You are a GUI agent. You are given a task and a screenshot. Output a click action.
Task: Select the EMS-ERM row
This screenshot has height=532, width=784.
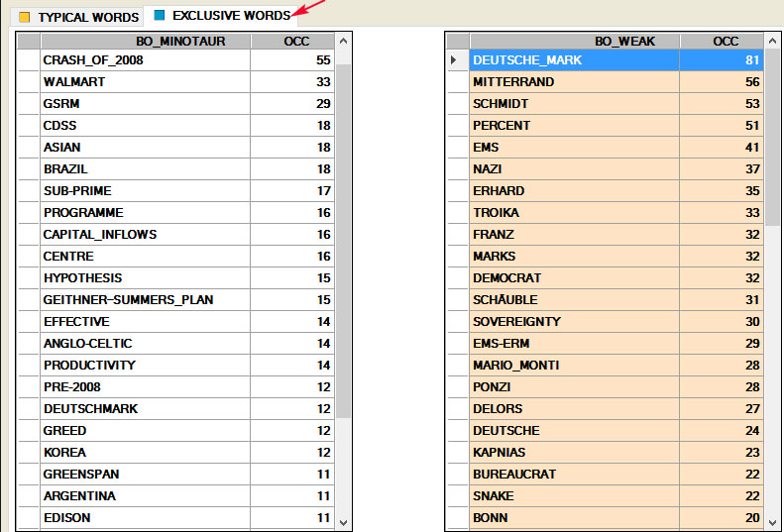coord(606,343)
